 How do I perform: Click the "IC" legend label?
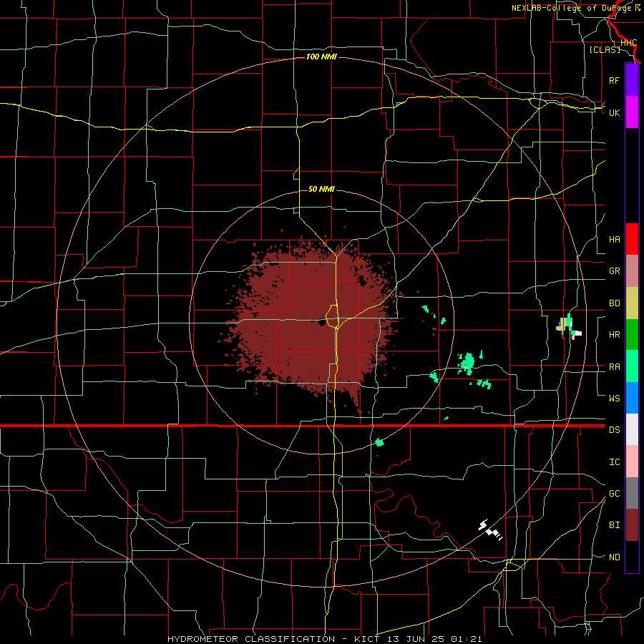pyautogui.click(x=614, y=462)
